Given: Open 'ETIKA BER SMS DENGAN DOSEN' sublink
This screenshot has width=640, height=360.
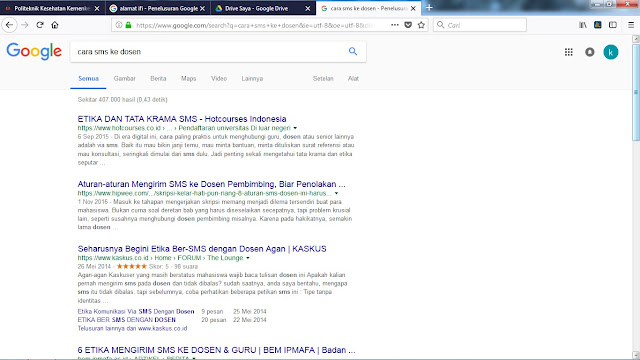Looking at the screenshot, I should pos(127,320).
